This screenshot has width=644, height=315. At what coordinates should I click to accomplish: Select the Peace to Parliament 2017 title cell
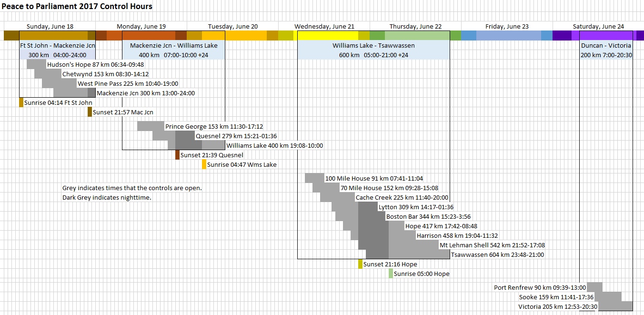(x=77, y=7)
